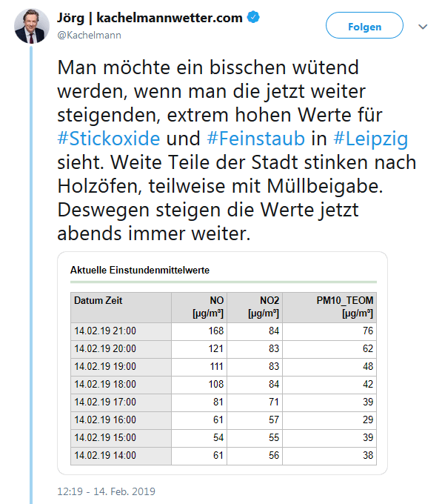Screen dimensions: 442x504
Task: Open the attached Einstundenmittelwerte table image
Action: [x=222, y=363]
